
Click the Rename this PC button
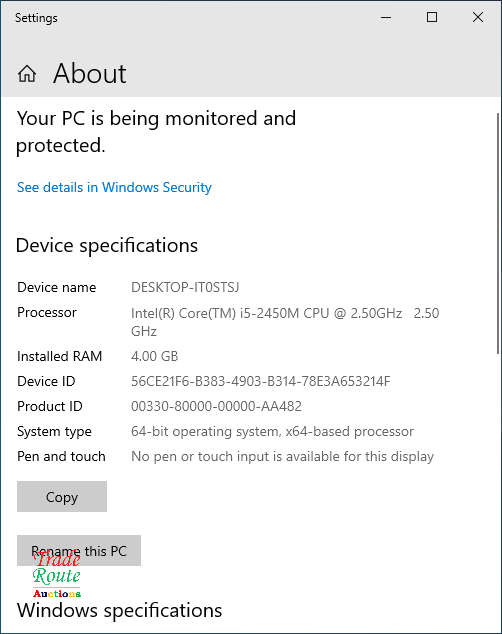point(79,551)
